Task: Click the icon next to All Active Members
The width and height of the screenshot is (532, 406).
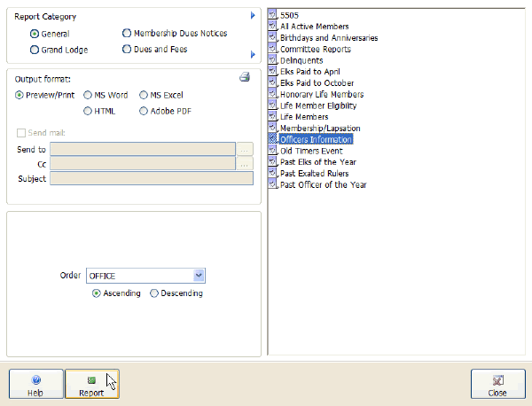Action: [273, 27]
